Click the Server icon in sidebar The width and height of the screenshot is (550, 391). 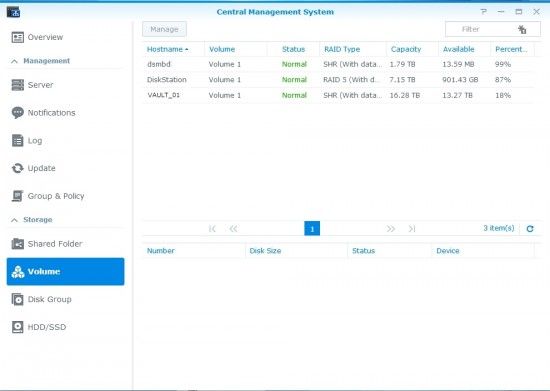18,85
